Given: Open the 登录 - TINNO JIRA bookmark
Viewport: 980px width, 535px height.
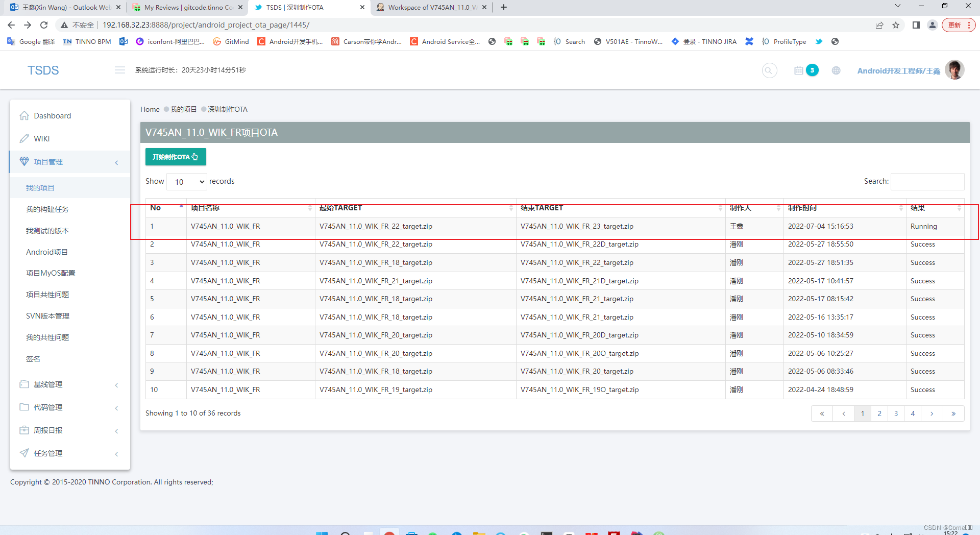Looking at the screenshot, I should (x=704, y=42).
